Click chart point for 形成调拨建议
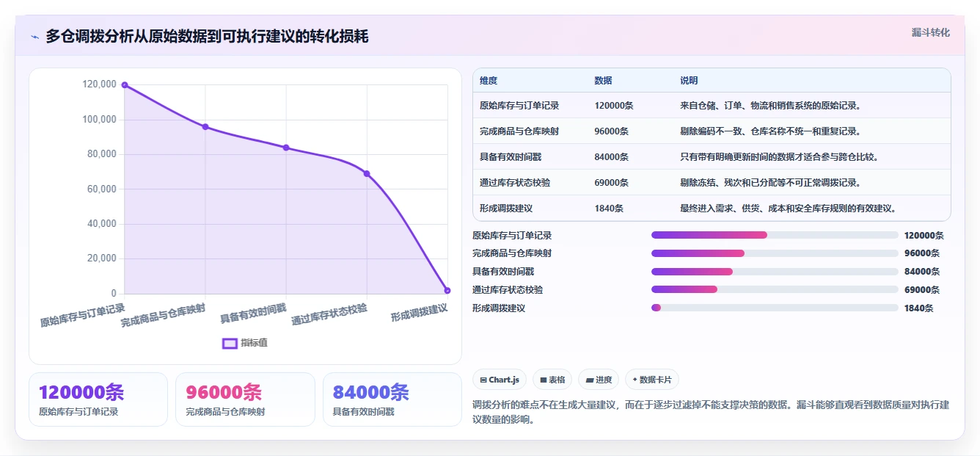 pos(447,290)
